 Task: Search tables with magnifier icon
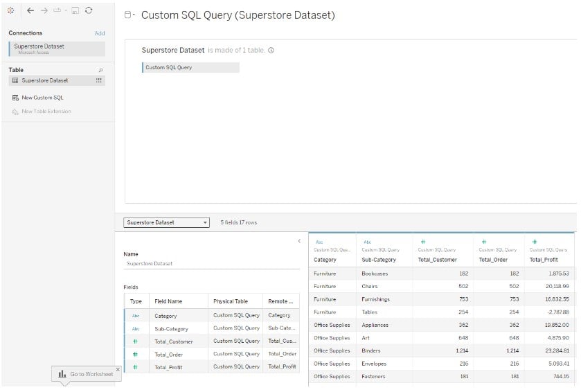click(100, 70)
